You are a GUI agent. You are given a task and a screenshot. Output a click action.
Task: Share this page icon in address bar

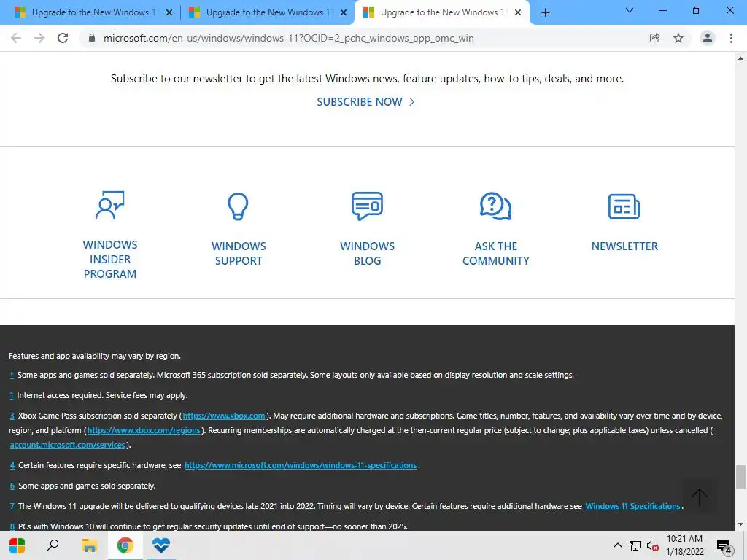click(x=654, y=38)
